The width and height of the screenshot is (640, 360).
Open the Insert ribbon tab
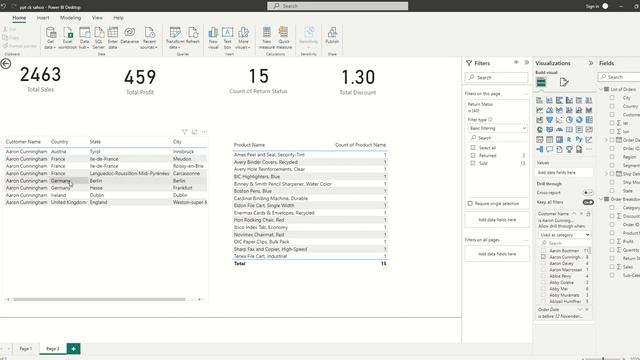pos(43,18)
